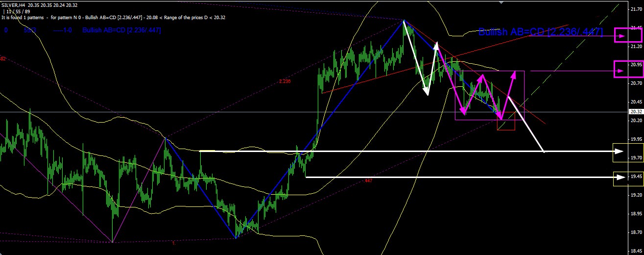Click the 21.45 price axis label
This screenshot has width=644, height=255.
(636, 27)
